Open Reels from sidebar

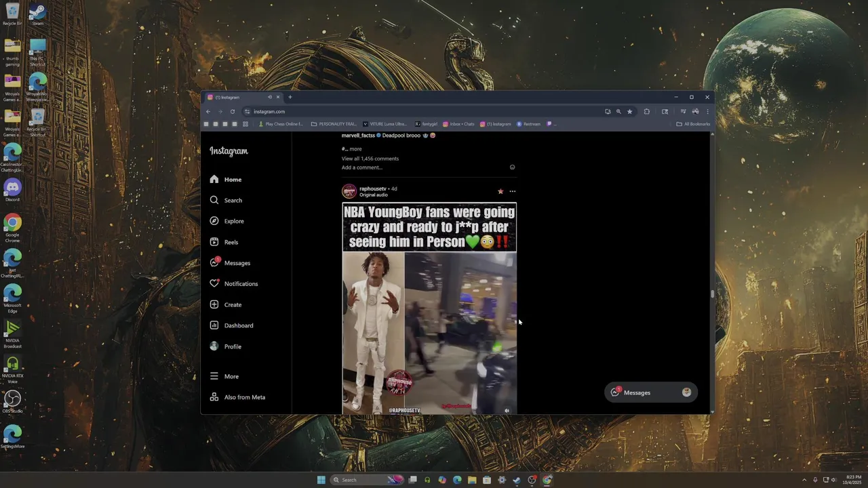pyautogui.click(x=224, y=242)
